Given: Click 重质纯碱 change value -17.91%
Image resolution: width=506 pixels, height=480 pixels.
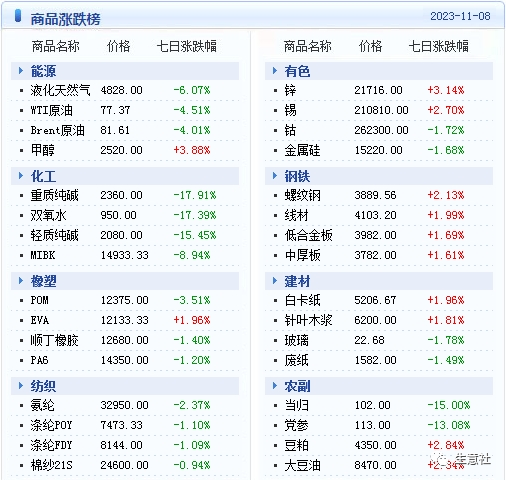Looking at the screenshot, I should pos(195,195).
